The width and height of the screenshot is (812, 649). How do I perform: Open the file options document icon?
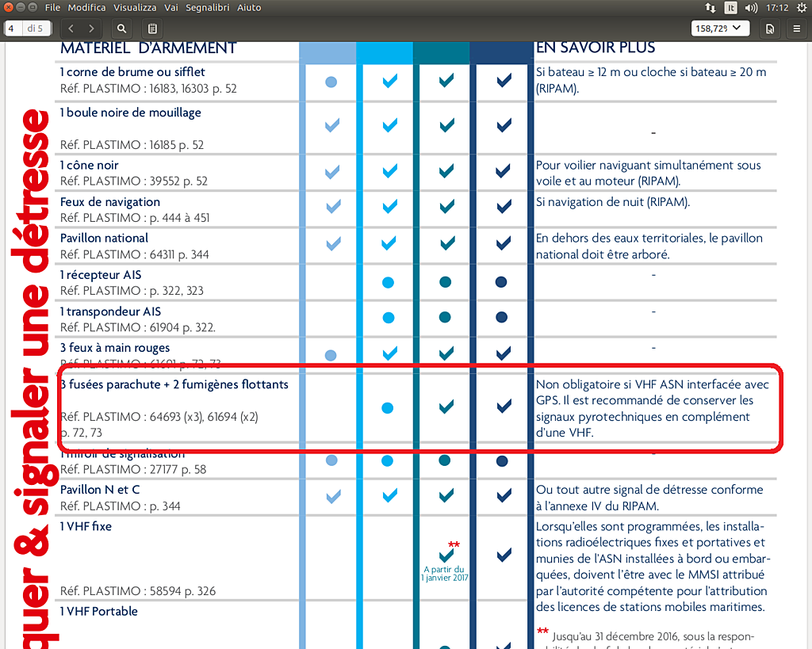point(770,29)
